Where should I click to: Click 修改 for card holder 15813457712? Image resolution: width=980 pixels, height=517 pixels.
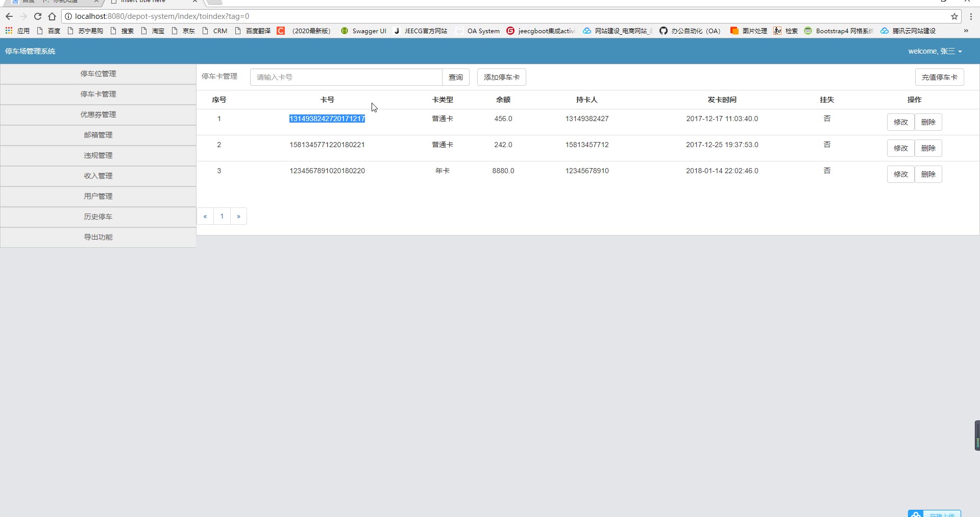click(901, 148)
